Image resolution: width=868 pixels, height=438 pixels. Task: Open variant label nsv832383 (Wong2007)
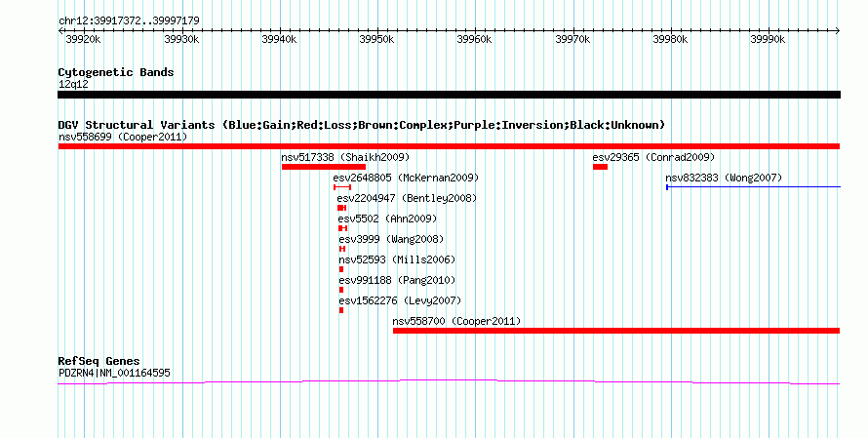pos(724,178)
